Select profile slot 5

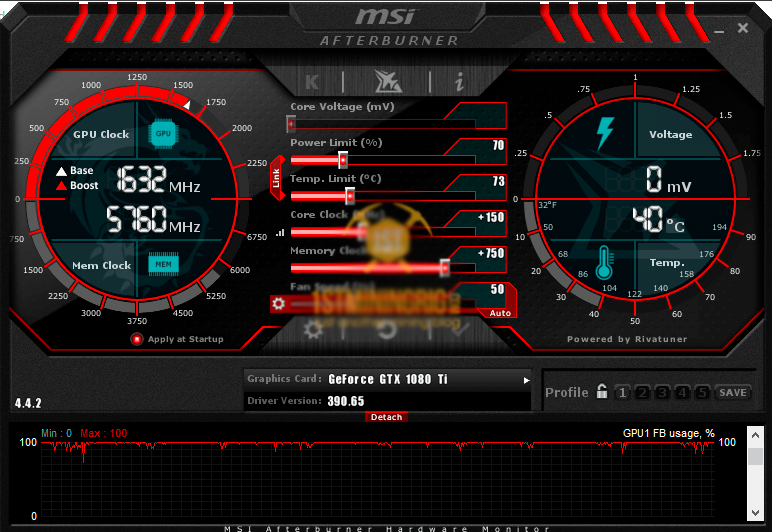pos(703,392)
